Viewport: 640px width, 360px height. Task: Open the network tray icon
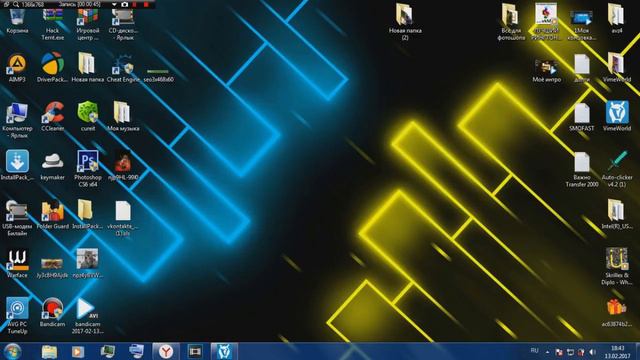pyautogui.click(x=570, y=352)
